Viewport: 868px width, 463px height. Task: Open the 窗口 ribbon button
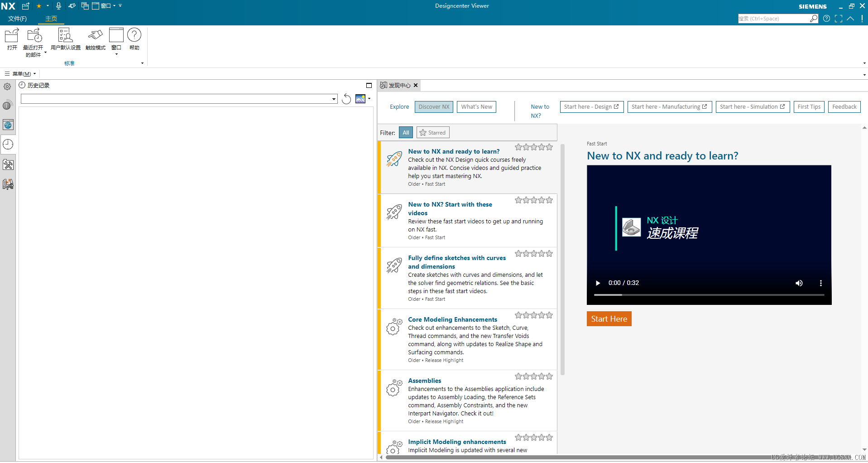click(x=116, y=39)
